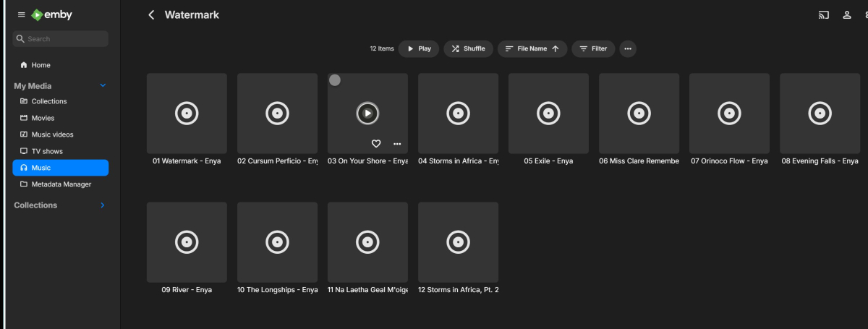Click the '09 River - Enya' title text

[x=187, y=290]
